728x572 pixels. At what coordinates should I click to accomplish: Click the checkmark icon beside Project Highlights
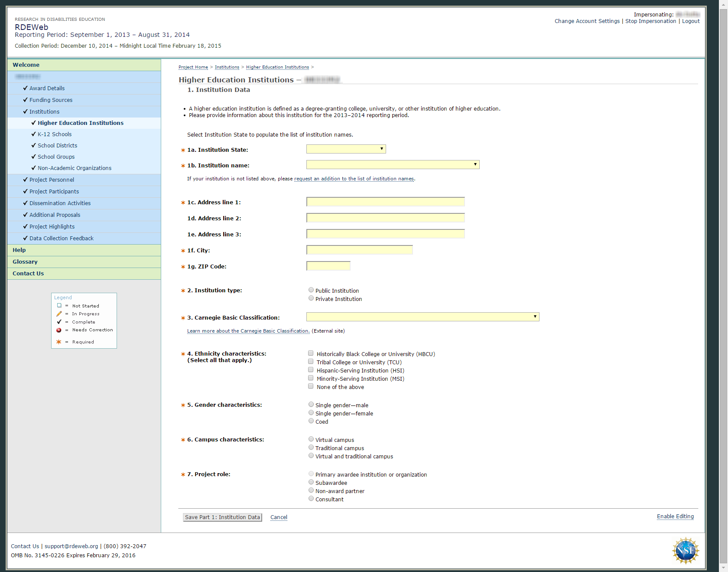coord(25,226)
